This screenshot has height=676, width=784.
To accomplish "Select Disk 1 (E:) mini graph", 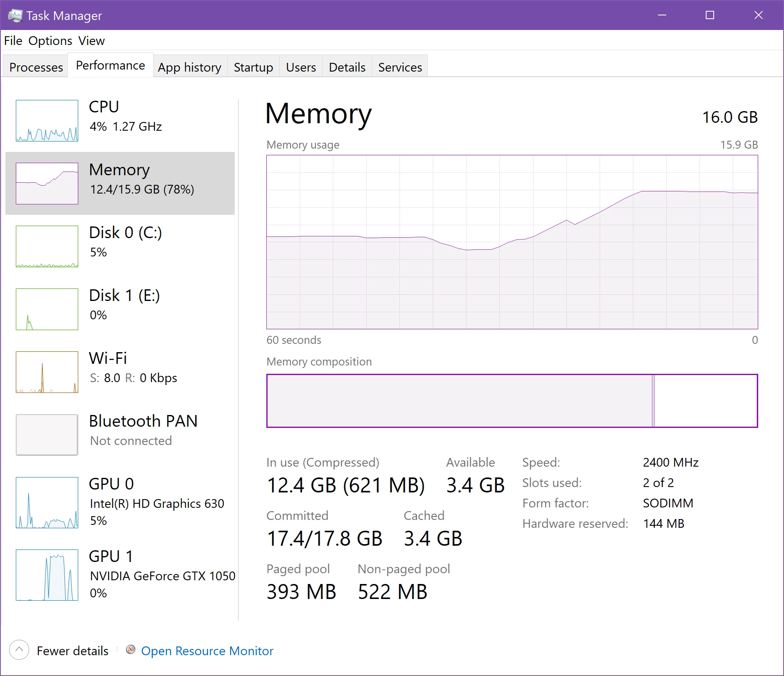I will point(47,309).
